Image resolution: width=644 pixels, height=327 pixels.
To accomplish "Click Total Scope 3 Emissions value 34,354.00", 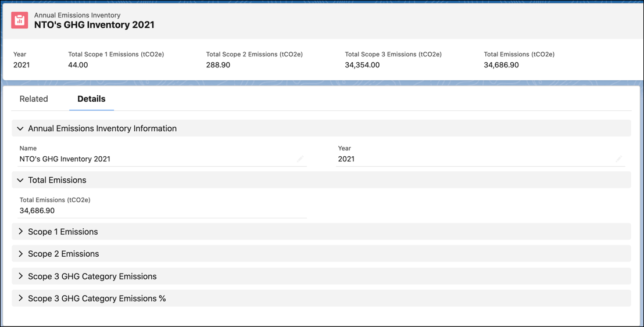I will (x=362, y=65).
